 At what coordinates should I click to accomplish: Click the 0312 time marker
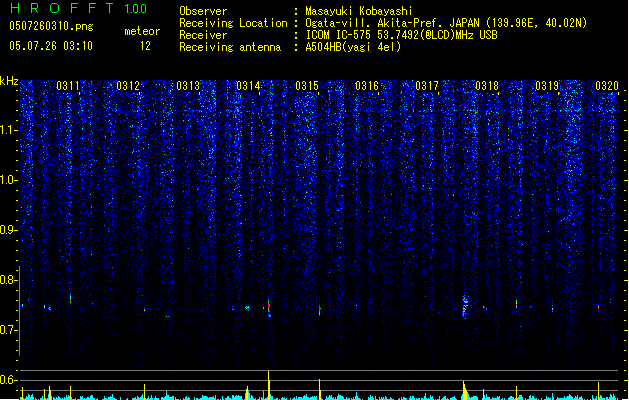[x=128, y=86]
